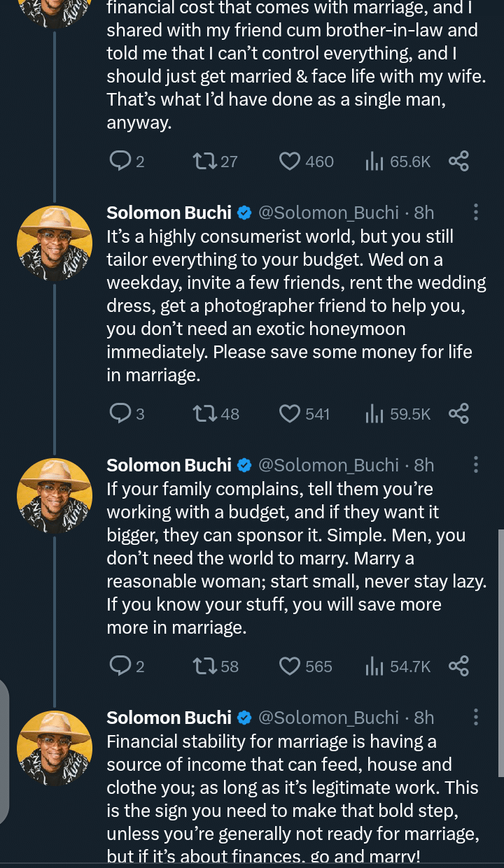This screenshot has width=504, height=868.
Task: Like the tweet with 565 likes
Action: 290,667
